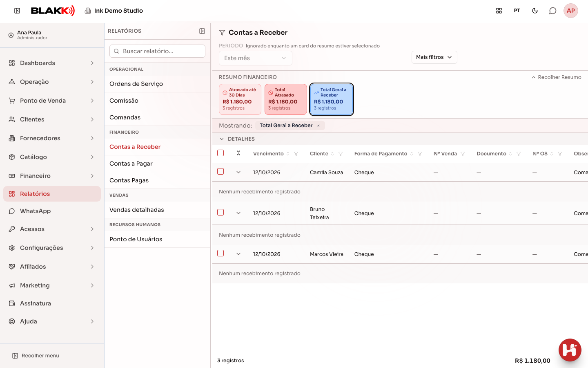Collapse the Camila Souza row chevron
Image resolution: width=588 pixels, height=368 pixels.
pyautogui.click(x=238, y=172)
